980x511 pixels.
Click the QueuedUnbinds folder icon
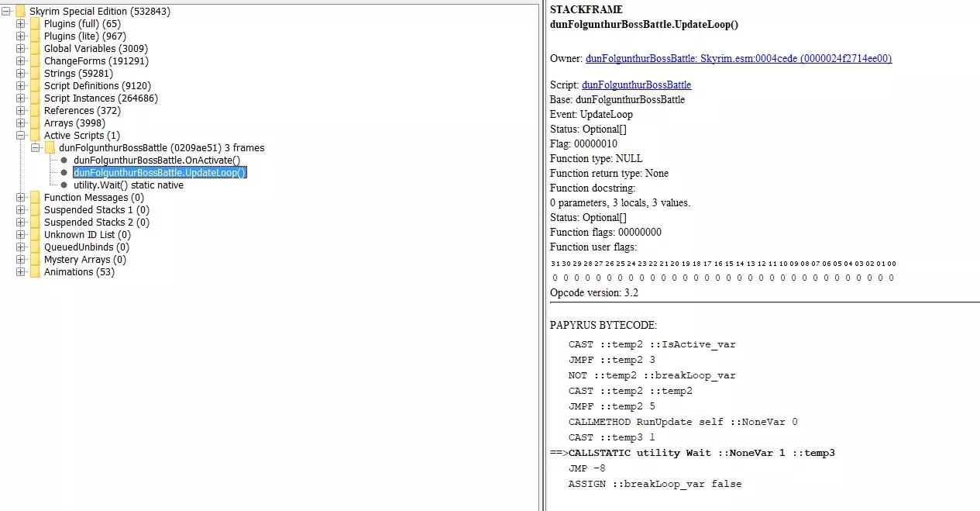[35, 247]
